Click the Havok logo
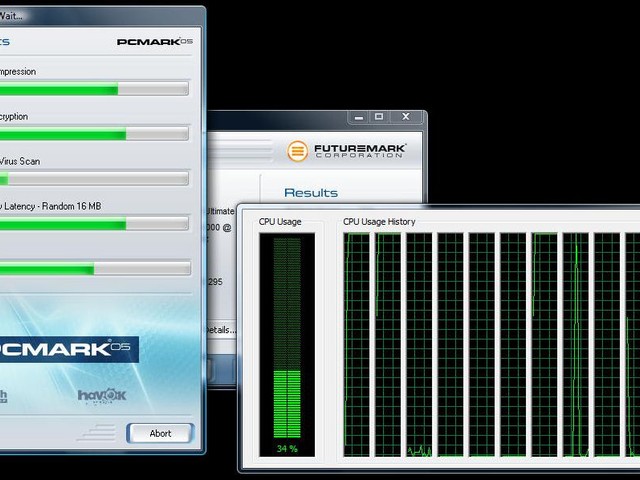 (102, 396)
